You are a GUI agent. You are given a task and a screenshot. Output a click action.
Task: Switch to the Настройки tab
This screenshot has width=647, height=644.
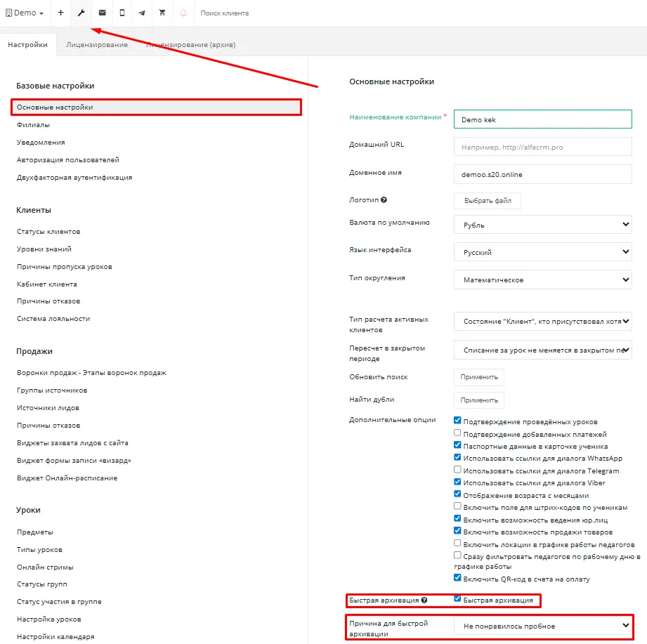coord(27,44)
